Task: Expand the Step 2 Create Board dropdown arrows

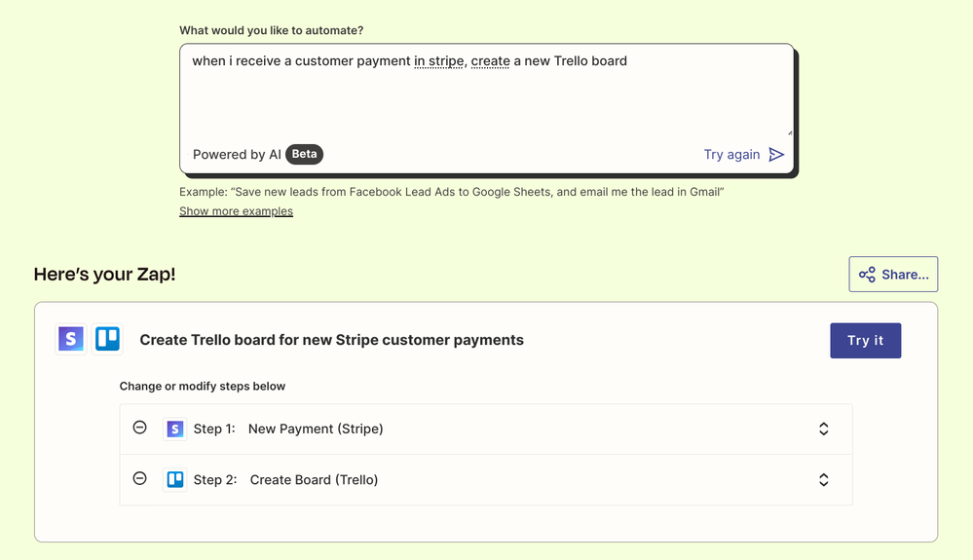Action: (823, 479)
